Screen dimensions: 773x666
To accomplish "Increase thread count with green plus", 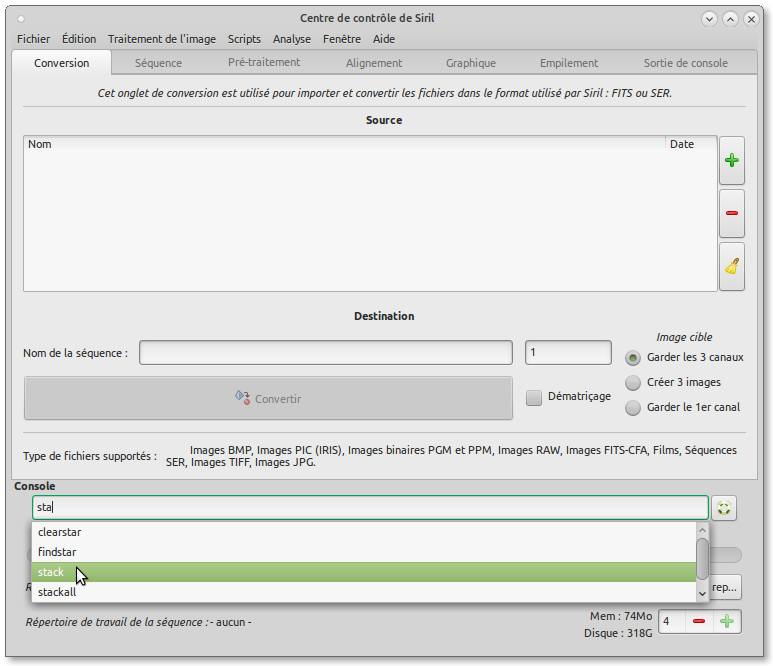I will point(727,622).
